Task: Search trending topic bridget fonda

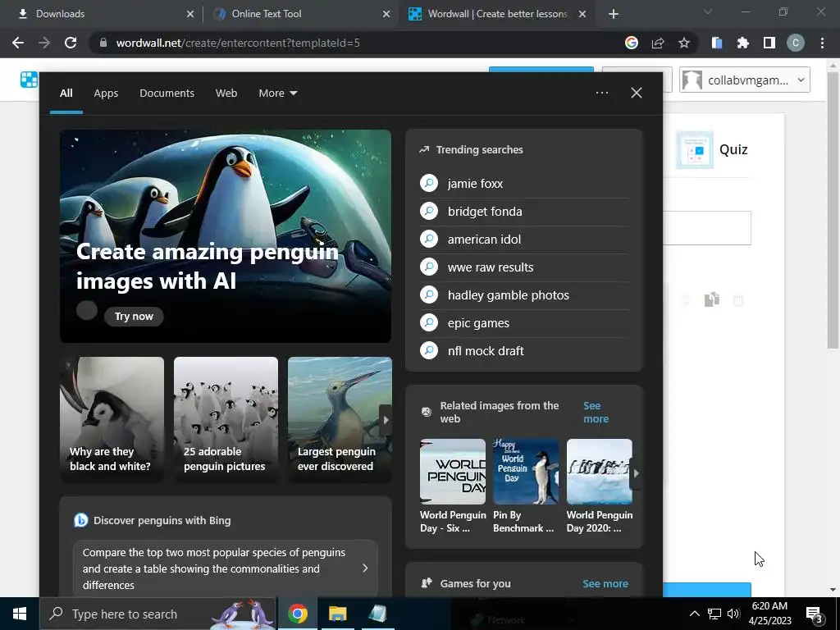Action: (524, 211)
